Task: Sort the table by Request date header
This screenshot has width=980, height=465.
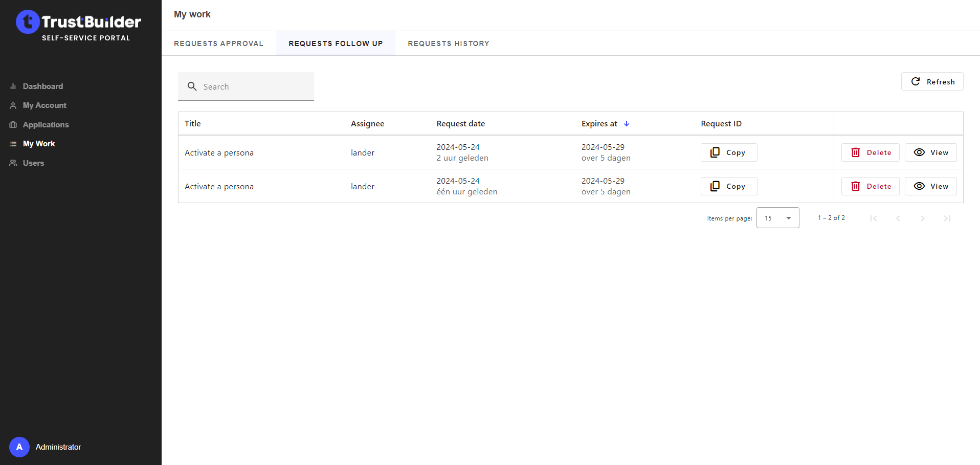Action: pyautogui.click(x=460, y=124)
